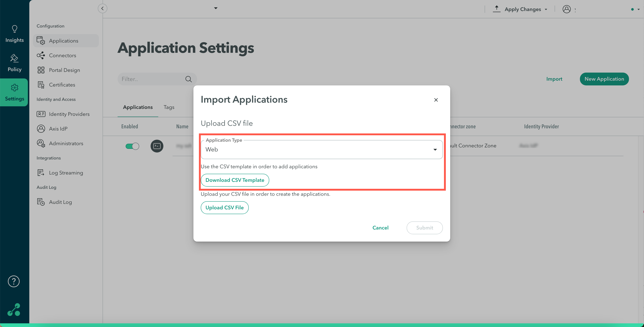The image size is (644, 327).
Task: Click the Administrators icon
Action: [x=41, y=143]
